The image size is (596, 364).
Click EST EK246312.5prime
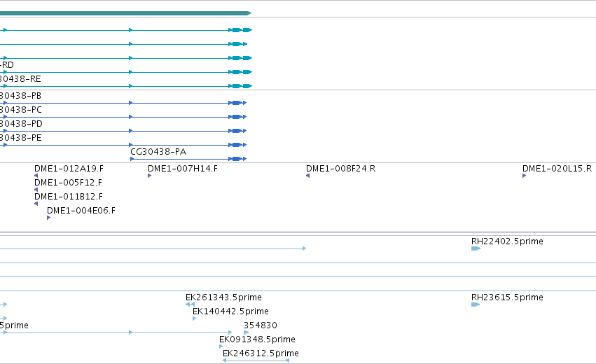[x=261, y=353]
